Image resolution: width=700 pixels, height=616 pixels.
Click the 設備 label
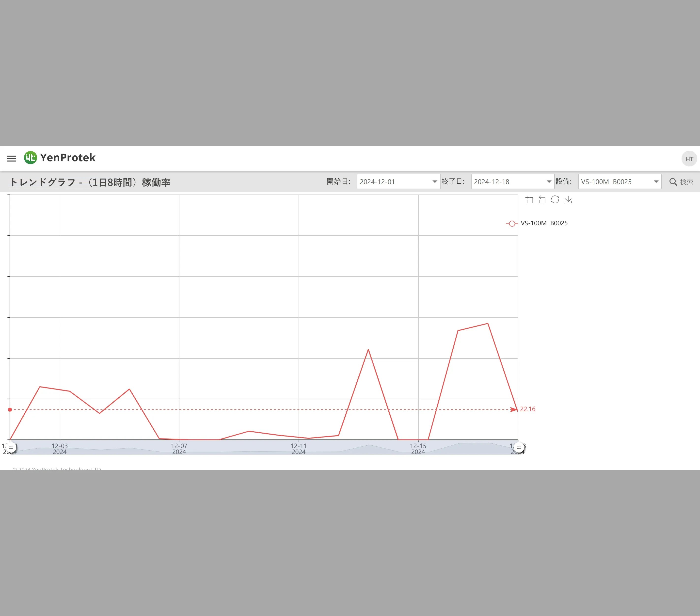pyautogui.click(x=564, y=182)
